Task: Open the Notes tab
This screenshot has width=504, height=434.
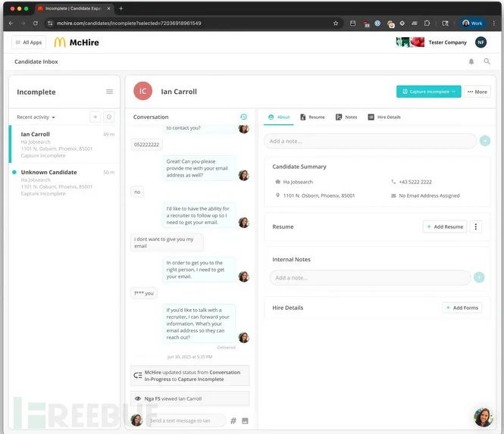Action: (346, 117)
